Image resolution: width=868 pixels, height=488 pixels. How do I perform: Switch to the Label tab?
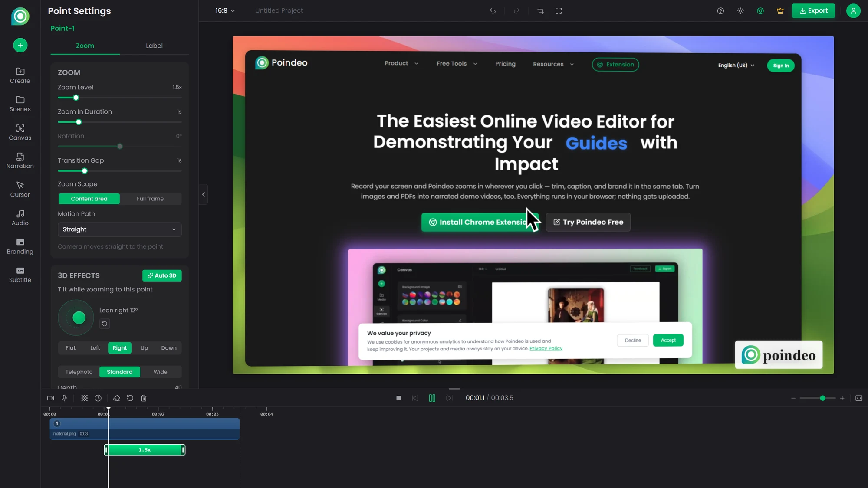[x=154, y=46]
